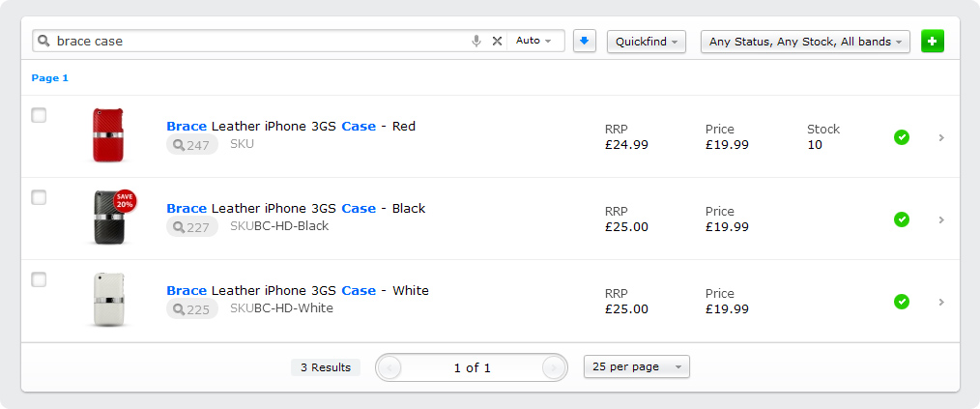Open Brace Leather iPhone 3GS Case - White
Viewport: 980px width, 409px height.
pyautogui.click(x=298, y=290)
